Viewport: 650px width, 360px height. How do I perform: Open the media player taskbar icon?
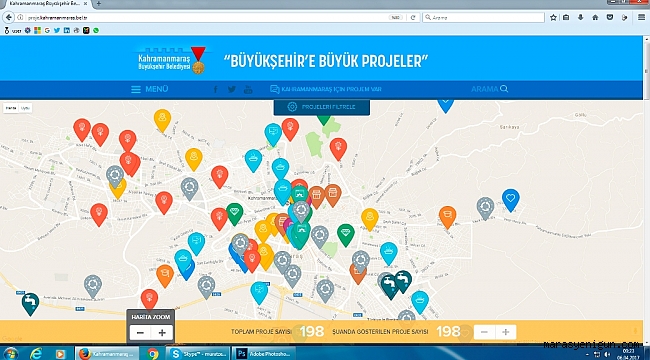coord(61,354)
